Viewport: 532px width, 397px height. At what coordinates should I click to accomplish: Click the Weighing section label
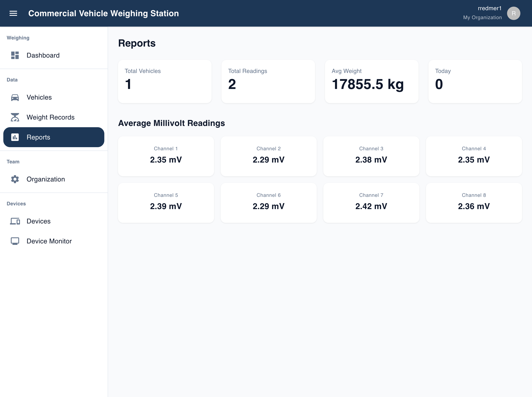18,38
